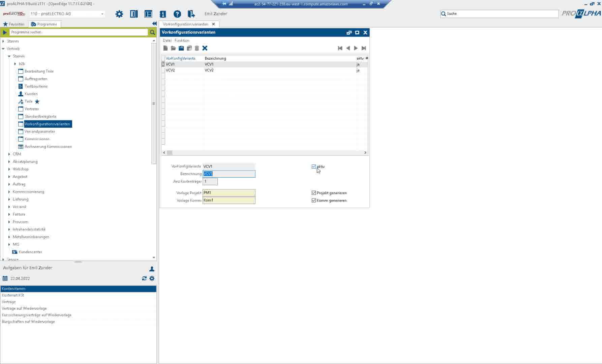This screenshot has width=602, height=364.
Task: Go to previous record
Action: [x=348, y=48]
